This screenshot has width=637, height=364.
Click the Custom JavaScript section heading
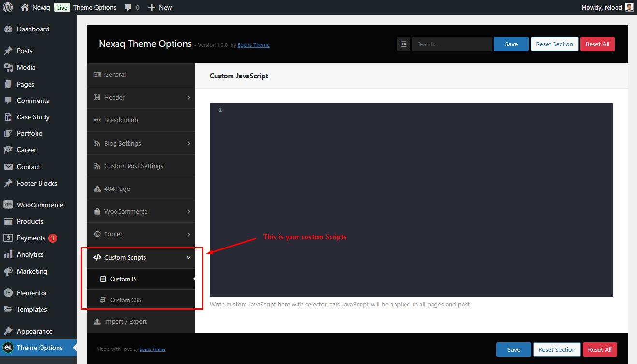point(239,76)
